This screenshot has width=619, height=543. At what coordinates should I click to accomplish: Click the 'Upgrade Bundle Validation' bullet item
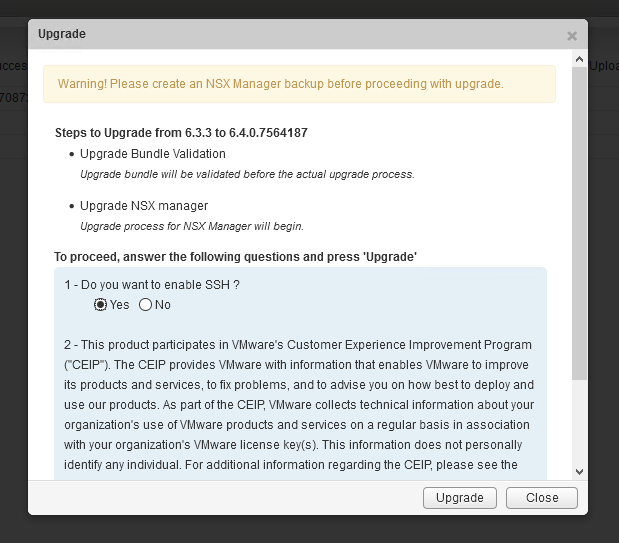(152, 154)
